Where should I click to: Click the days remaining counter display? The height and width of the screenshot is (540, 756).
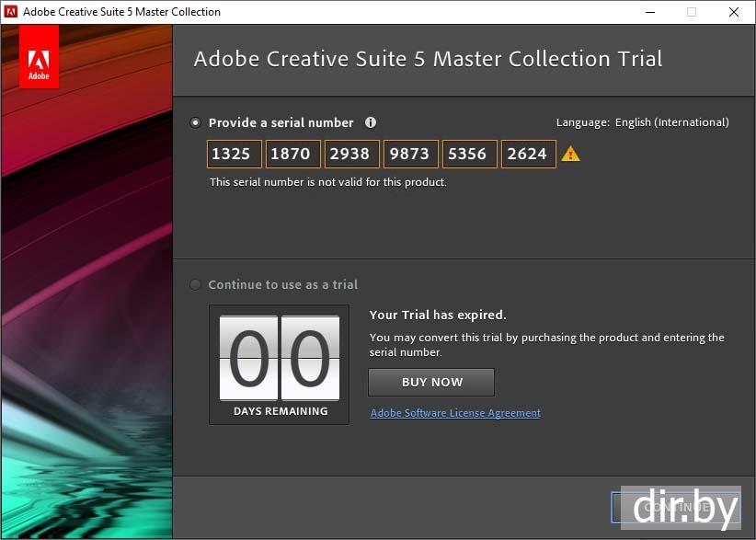(280, 363)
